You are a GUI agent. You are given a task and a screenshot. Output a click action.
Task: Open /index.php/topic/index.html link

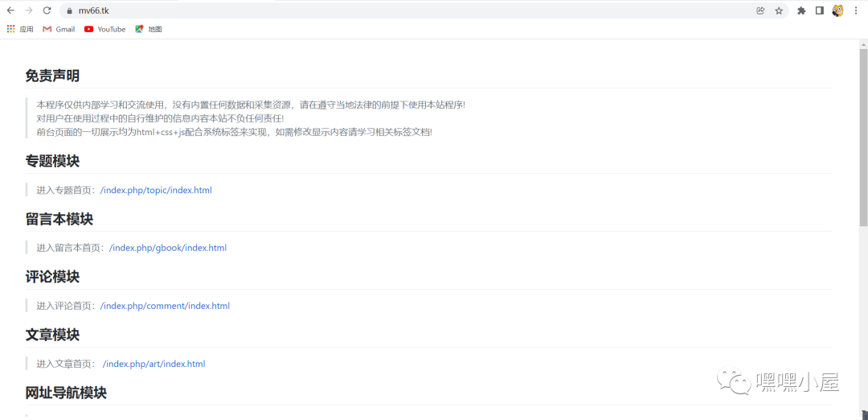[x=156, y=190]
